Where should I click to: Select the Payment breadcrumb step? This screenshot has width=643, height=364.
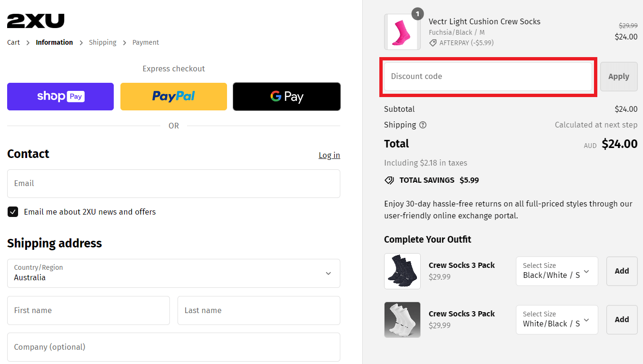146,42
